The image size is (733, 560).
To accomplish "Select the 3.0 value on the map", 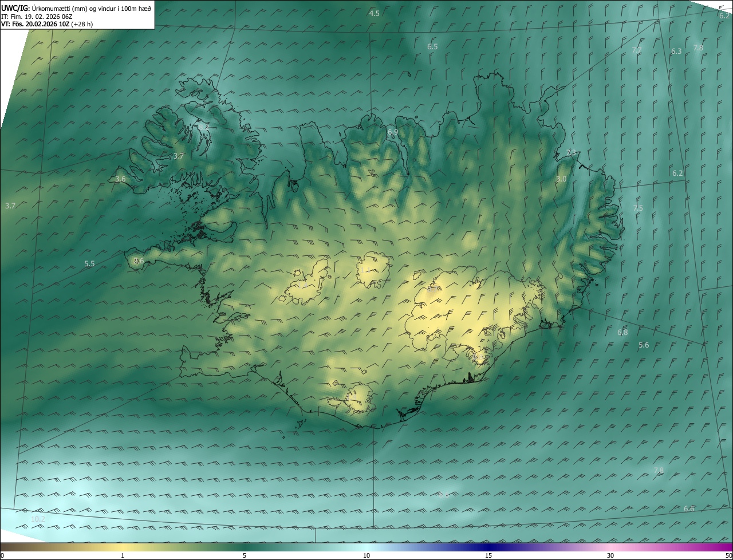I will tap(561, 179).
